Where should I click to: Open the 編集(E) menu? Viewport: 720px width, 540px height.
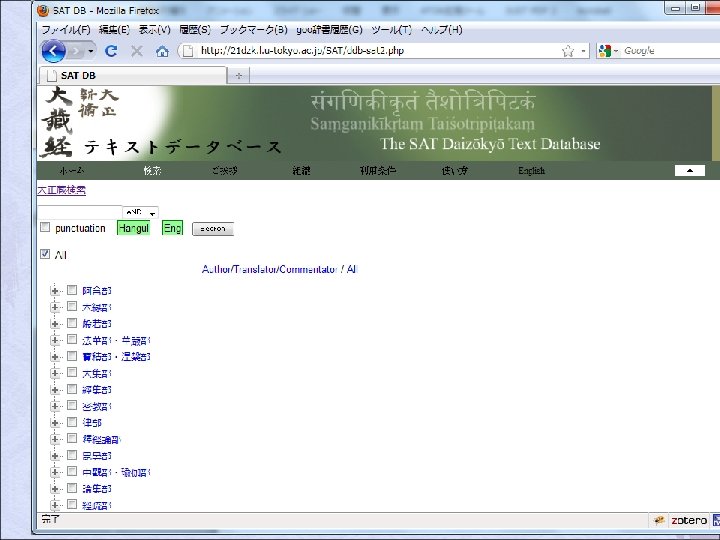tap(114, 30)
